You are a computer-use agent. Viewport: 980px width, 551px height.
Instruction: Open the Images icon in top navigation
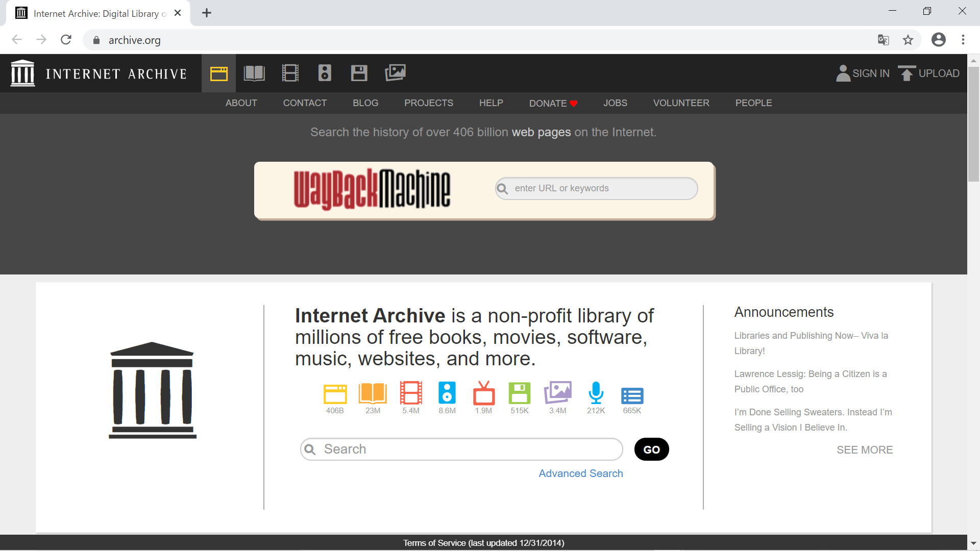click(x=395, y=73)
